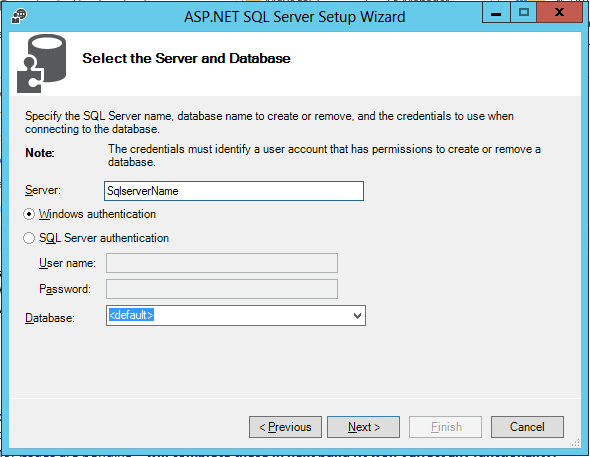The height and width of the screenshot is (457, 590).
Task: Click the greyed Finish button
Action: click(446, 427)
